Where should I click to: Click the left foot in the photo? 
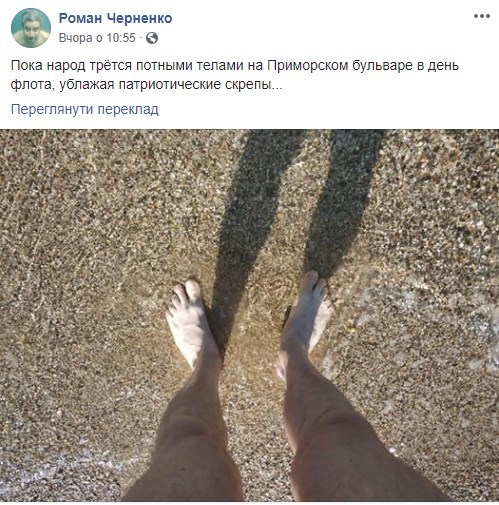[192, 322]
